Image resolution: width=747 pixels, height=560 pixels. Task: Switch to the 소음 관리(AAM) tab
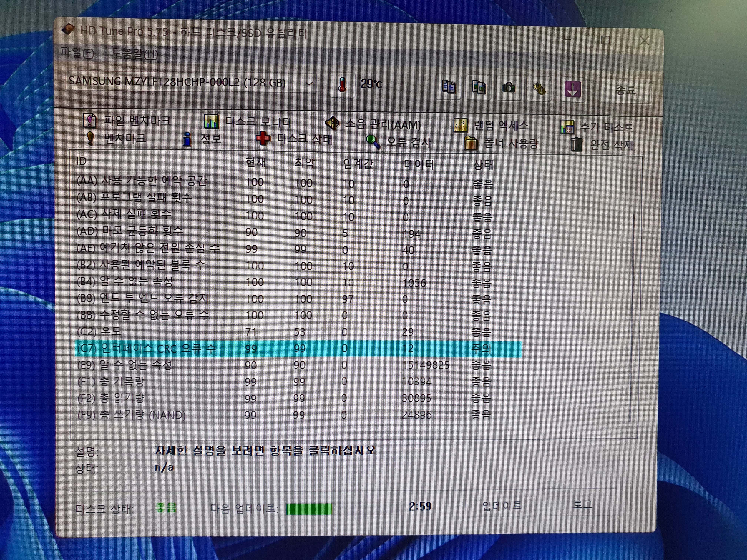pyautogui.click(x=373, y=124)
